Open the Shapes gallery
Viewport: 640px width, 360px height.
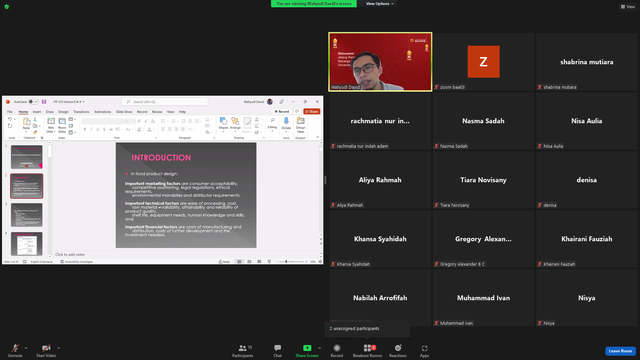pos(223,124)
